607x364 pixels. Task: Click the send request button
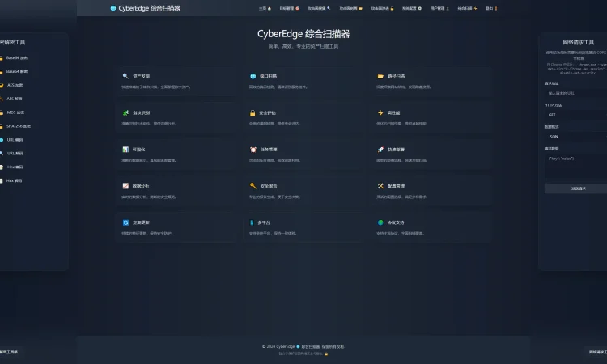click(x=575, y=188)
